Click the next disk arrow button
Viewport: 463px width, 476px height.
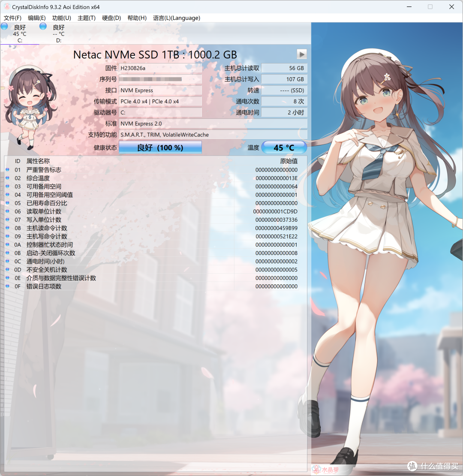tap(301, 54)
